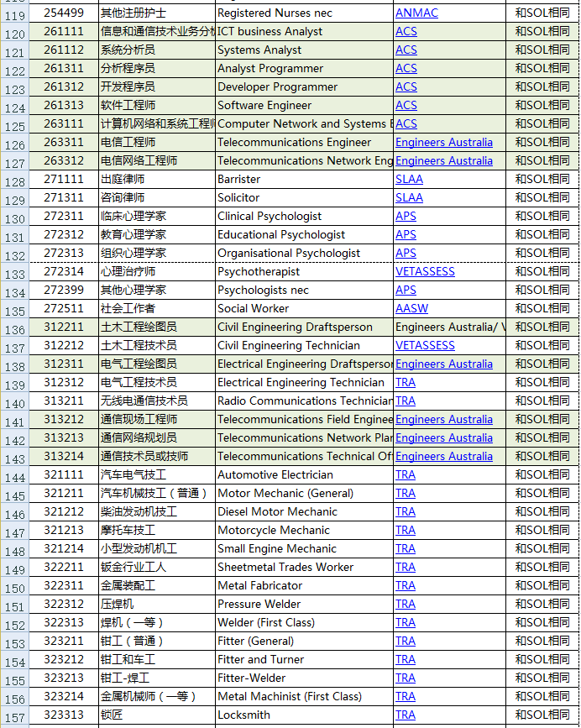The height and width of the screenshot is (728, 581).
Task: Select the cell reading 锁匠
Action: (157, 715)
